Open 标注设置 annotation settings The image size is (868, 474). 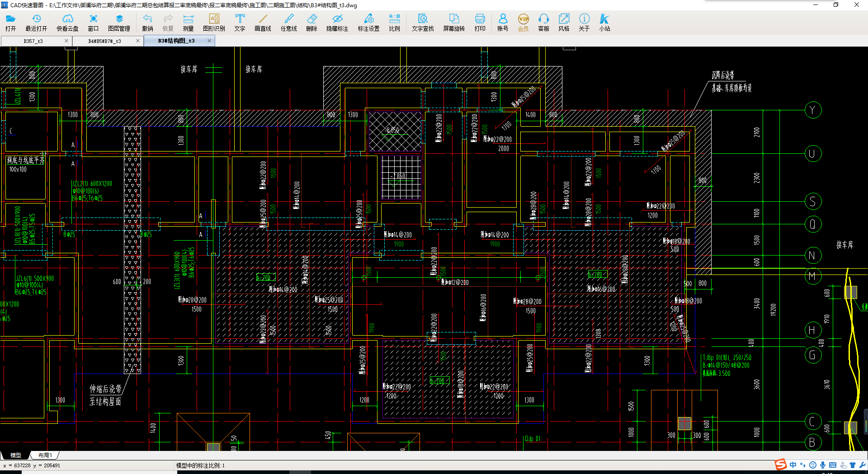pyautogui.click(x=368, y=22)
